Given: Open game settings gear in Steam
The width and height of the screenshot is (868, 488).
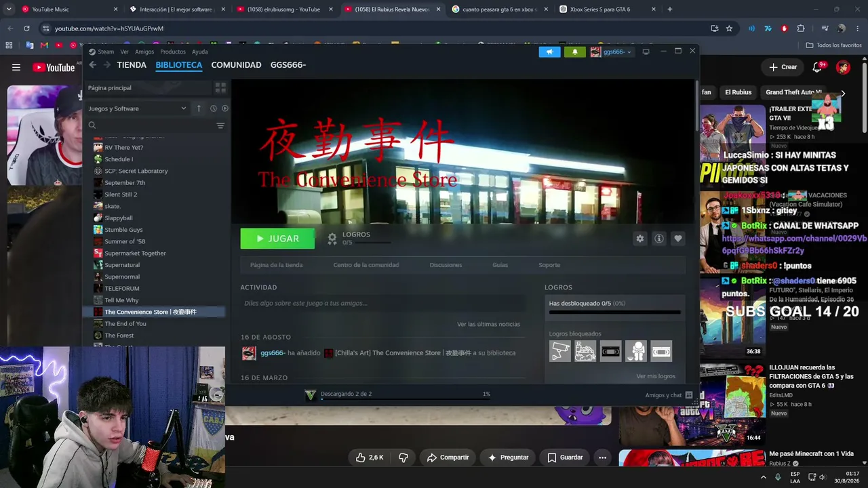Looking at the screenshot, I should coord(639,239).
